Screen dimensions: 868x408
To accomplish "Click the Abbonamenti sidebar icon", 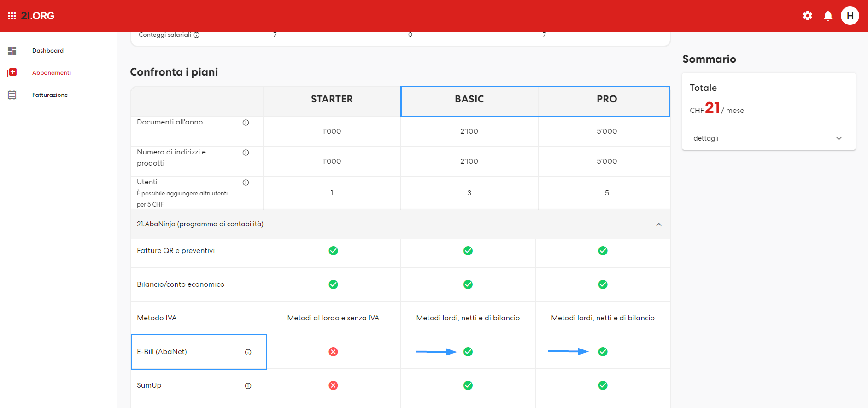I will pos(12,73).
